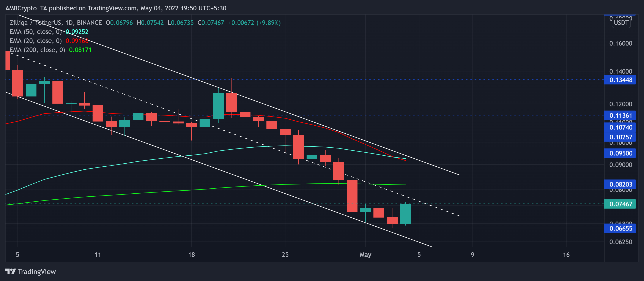Viewport: 644px width, 281px height.
Task: Click the open value O0.06796
Action: pos(119,23)
